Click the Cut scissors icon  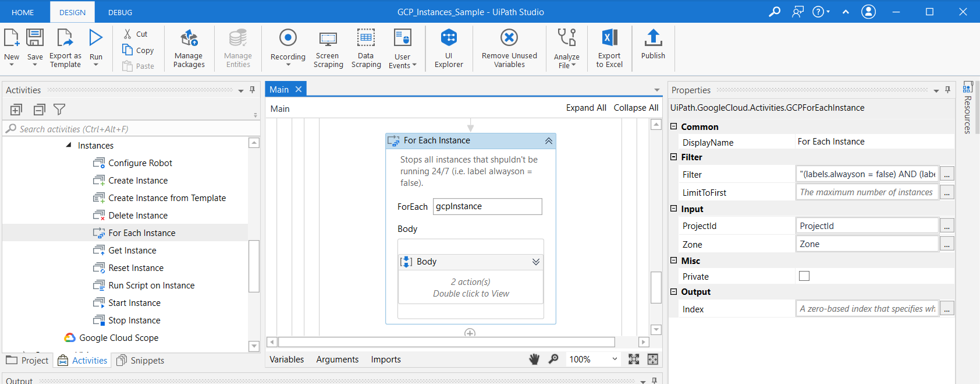(127, 34)
